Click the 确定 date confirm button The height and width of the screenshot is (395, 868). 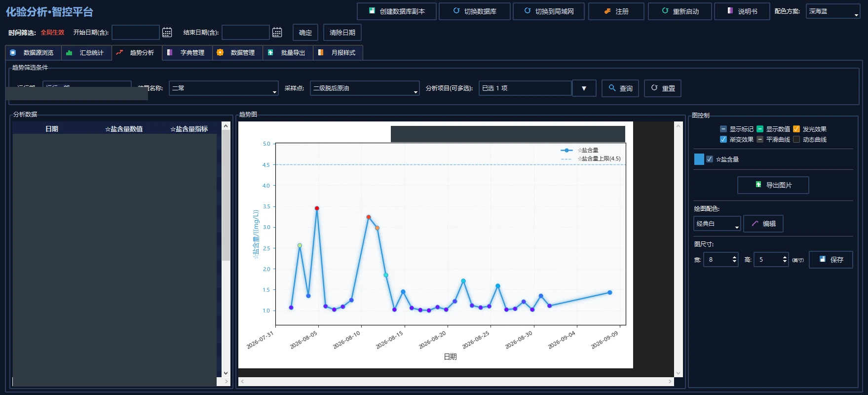(x=305, y=33)
